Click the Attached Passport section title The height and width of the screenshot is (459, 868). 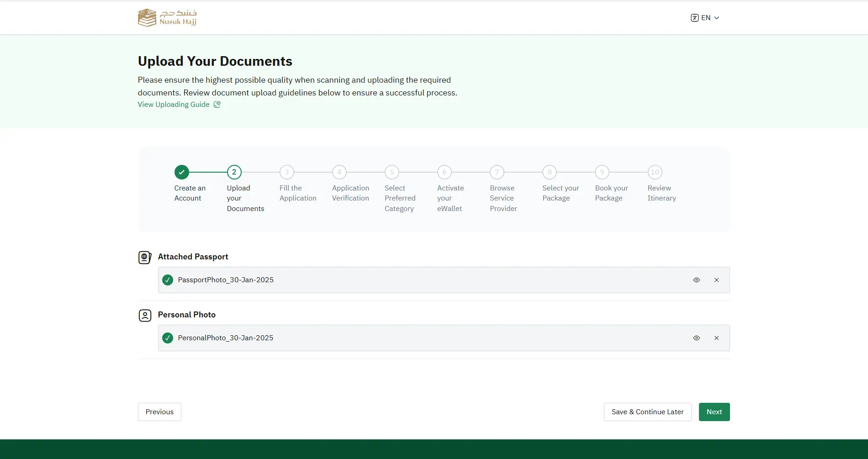tap(193, 257)
